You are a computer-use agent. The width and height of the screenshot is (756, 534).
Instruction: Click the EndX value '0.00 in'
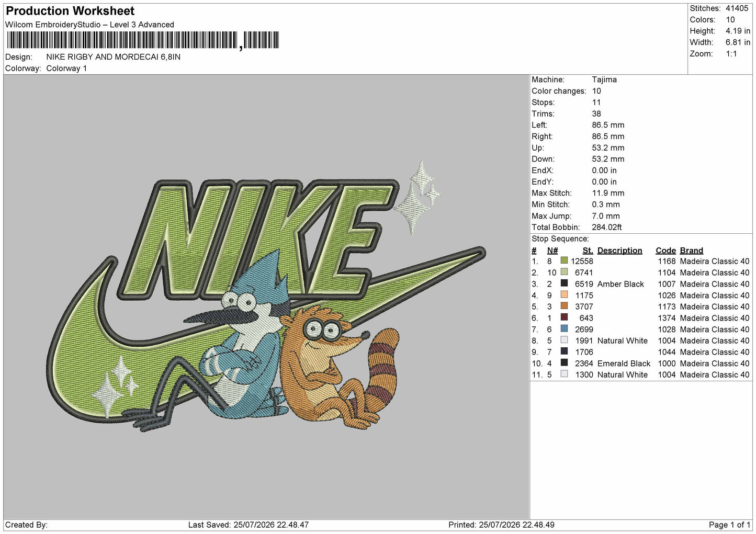click(604, 171)
